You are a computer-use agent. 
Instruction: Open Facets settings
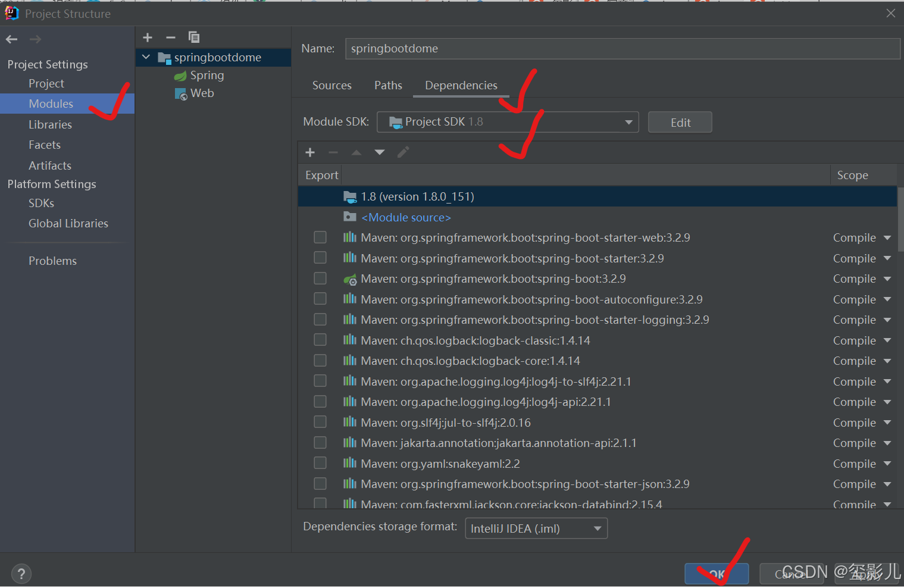pos(45,145)
